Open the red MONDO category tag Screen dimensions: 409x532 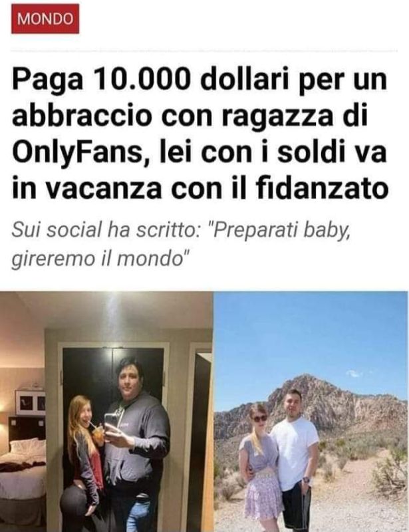point(45,19)
